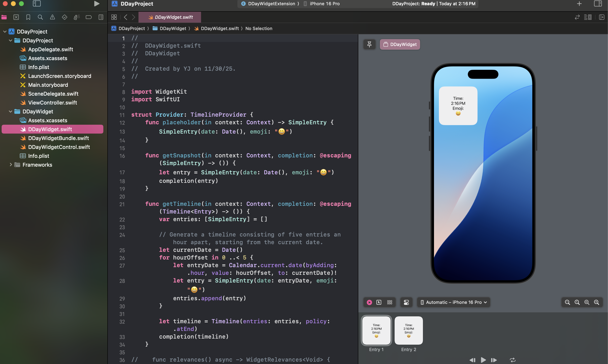This screenshot has height=364, width=608.
Task: Switch preview to Selectable mode
Action: coord(379,302)
